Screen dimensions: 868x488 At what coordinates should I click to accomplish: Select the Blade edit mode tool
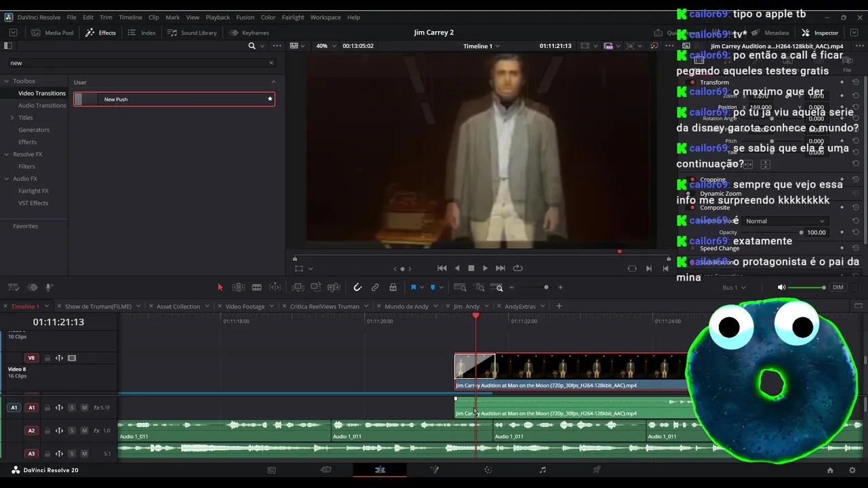(x=257, y=287)
